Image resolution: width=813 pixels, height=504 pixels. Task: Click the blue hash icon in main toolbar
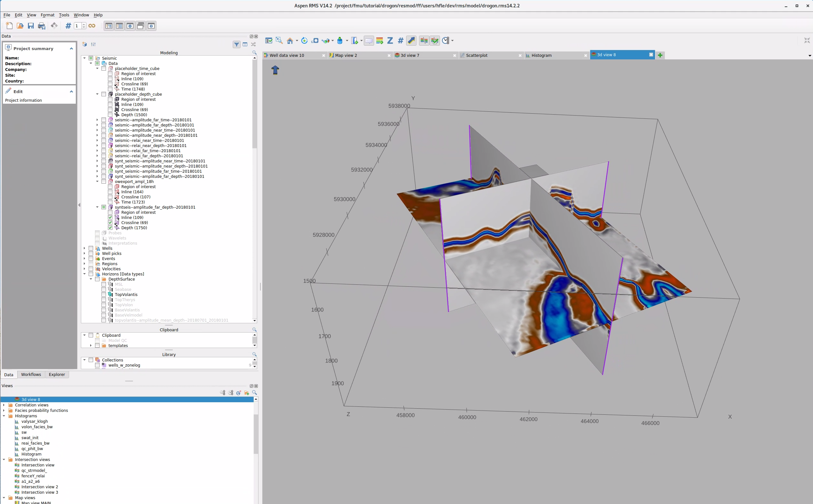[68, 26]
